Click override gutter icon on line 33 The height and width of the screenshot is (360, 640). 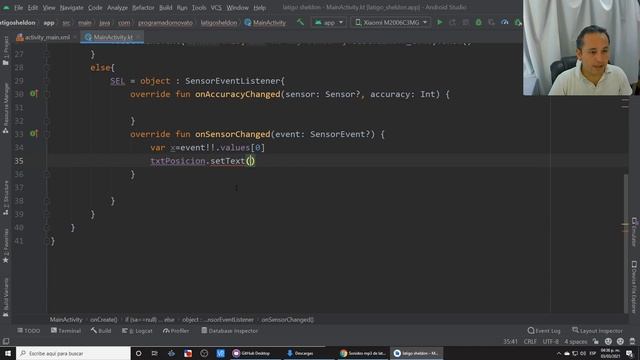34,133
